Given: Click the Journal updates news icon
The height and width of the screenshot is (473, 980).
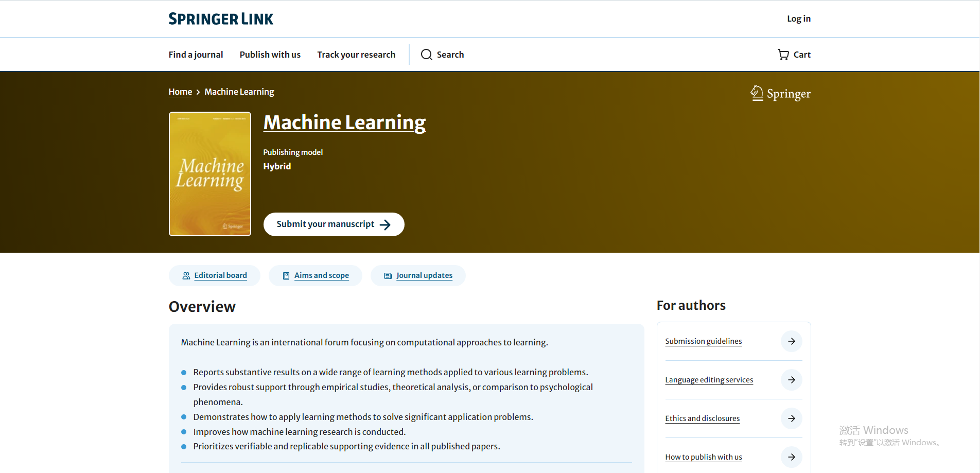Looking at the screenshot, I should coord(388,276).
